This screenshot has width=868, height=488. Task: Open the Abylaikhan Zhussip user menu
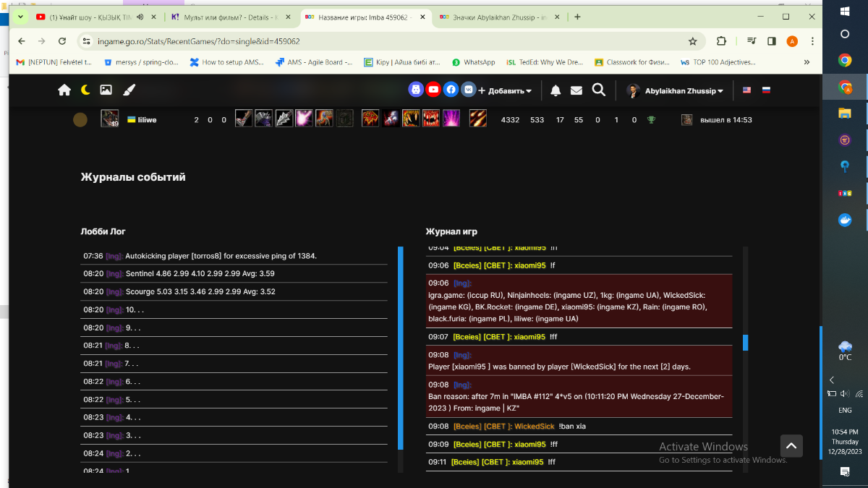pyautogui.click(x=676, y=91)
